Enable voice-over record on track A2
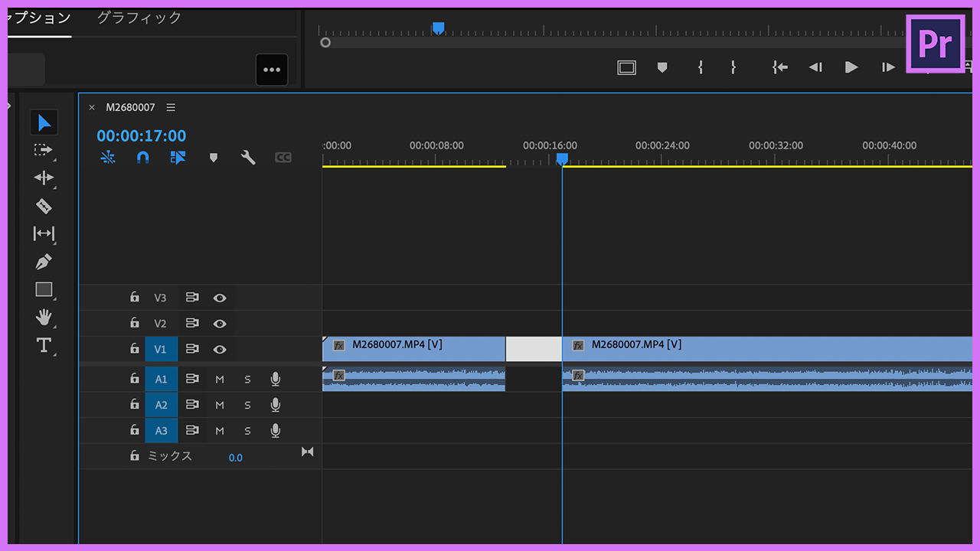Viewport: 980px width, 551px height. (x=276, y=405)
